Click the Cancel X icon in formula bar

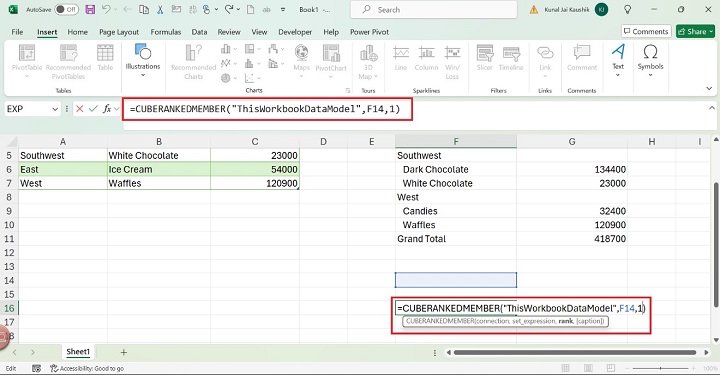tap(80, 109)
